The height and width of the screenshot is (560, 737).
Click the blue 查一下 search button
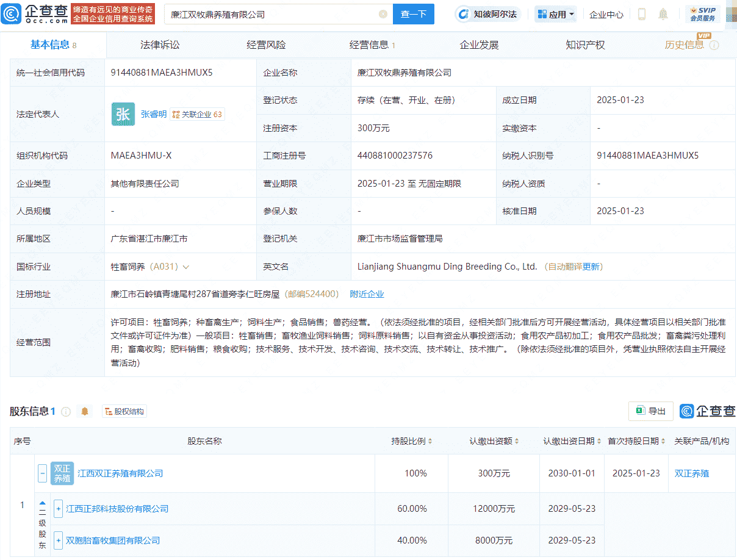pos(413,13)
